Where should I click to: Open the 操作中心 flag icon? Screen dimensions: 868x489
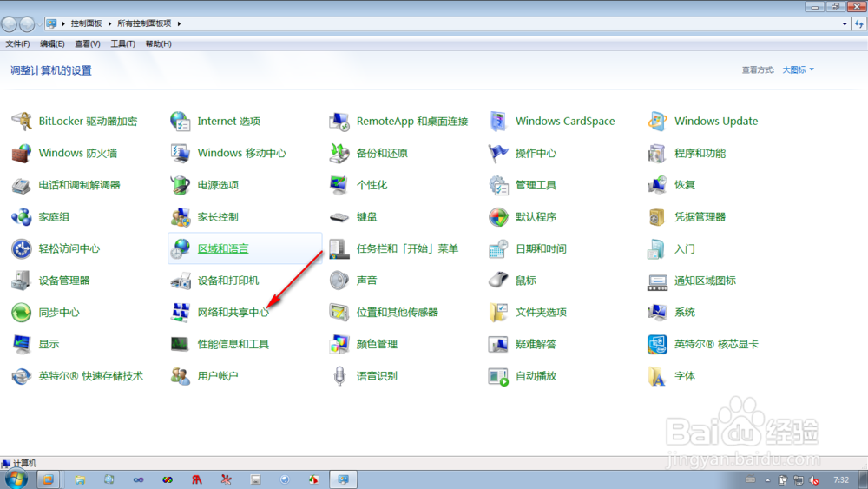pos(498,154)
